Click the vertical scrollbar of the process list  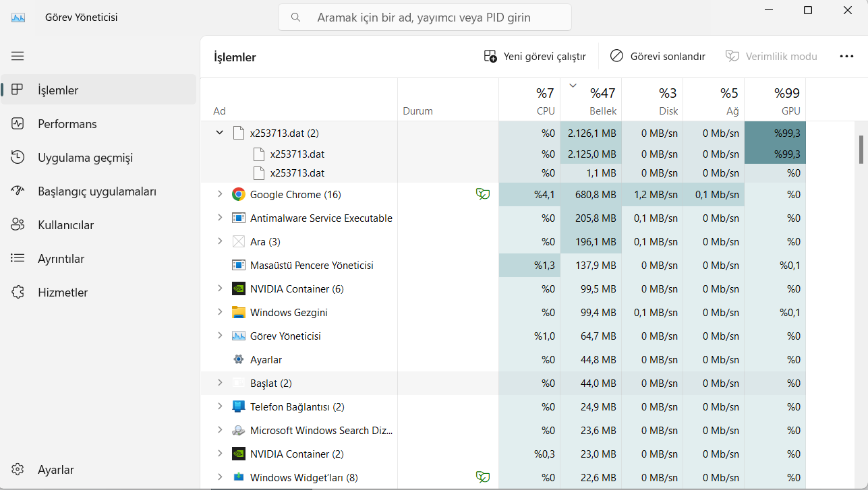(x=861, y=149)
